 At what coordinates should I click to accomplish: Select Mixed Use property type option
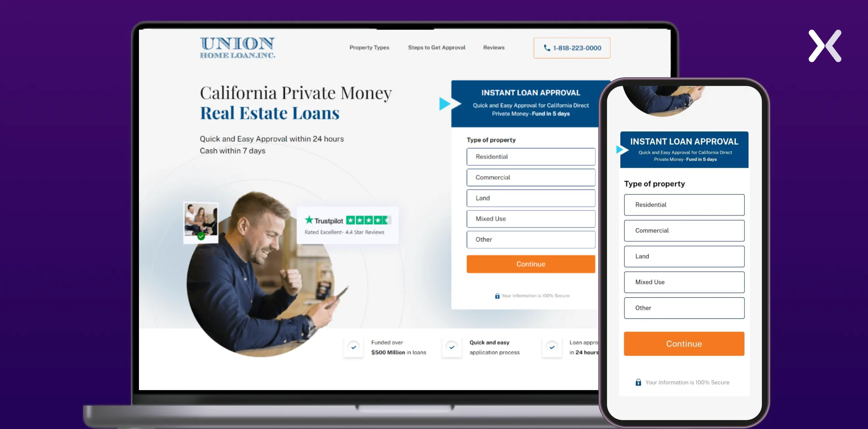click(x=530, y=218)
